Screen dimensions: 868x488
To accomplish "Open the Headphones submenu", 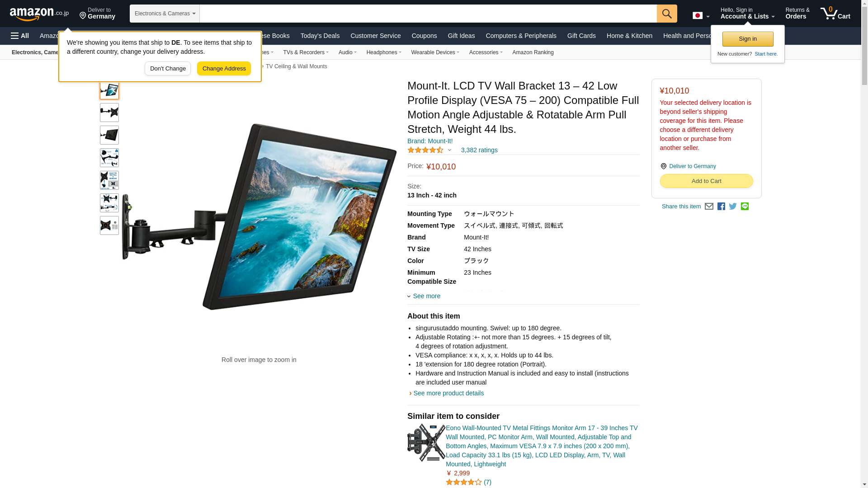I will point(384,52).
